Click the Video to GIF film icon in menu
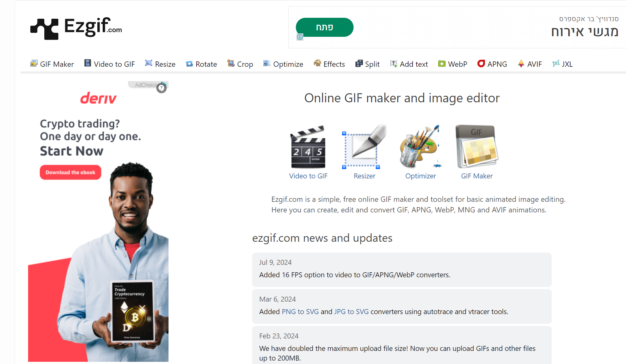Image resolution: width=626 pixels, height=364 pixels. 88,63
